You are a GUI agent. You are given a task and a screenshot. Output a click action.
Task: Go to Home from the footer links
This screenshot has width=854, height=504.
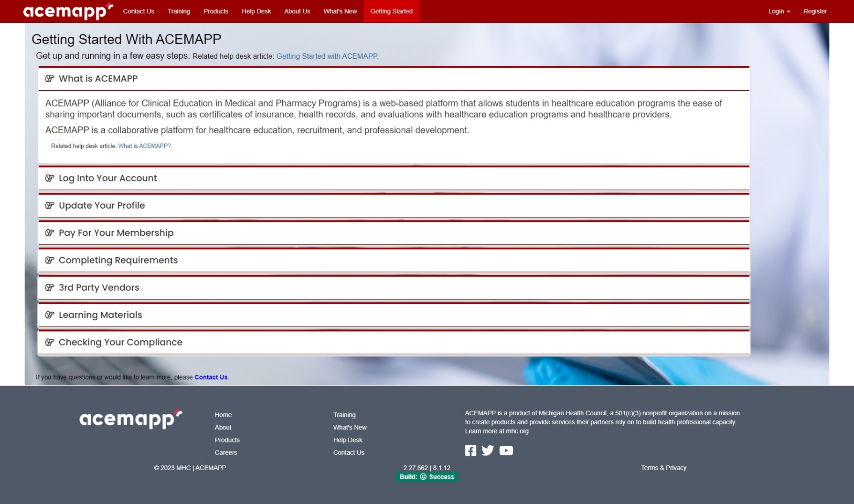click(x=223, y=415)
